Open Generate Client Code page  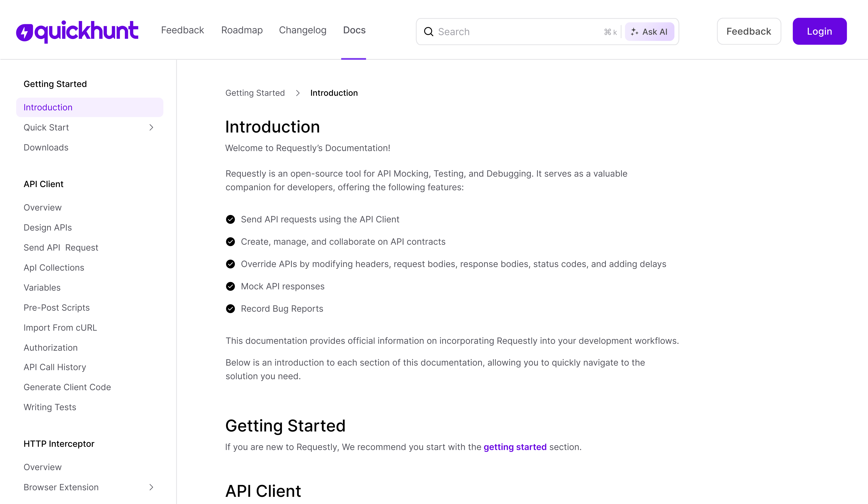[x=67, y=387]
